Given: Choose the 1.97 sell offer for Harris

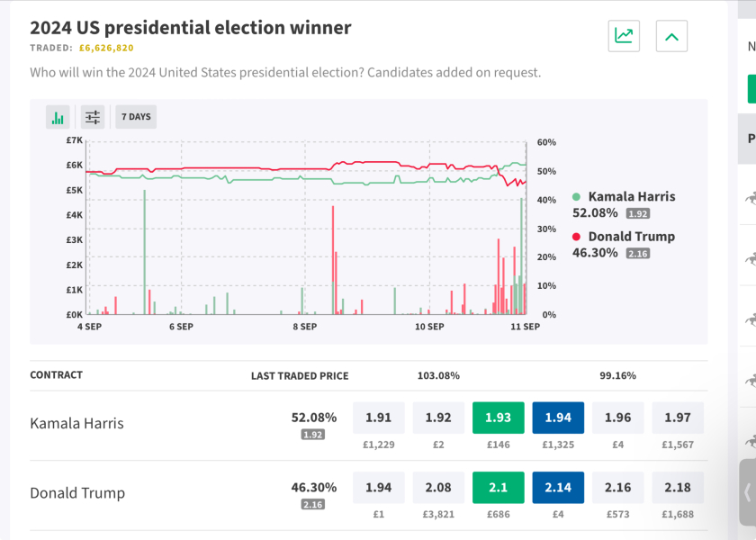Looking at the screenshot, I should tap(678, 418).
